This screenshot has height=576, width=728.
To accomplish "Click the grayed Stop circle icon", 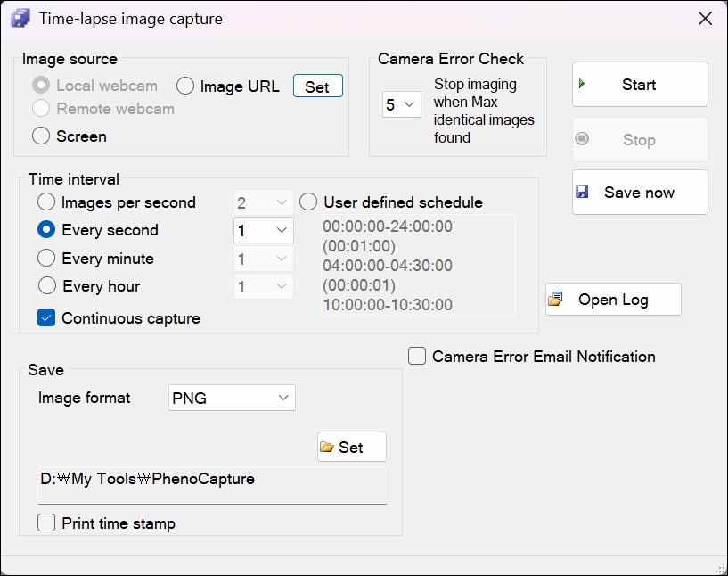I will (582, 138).
